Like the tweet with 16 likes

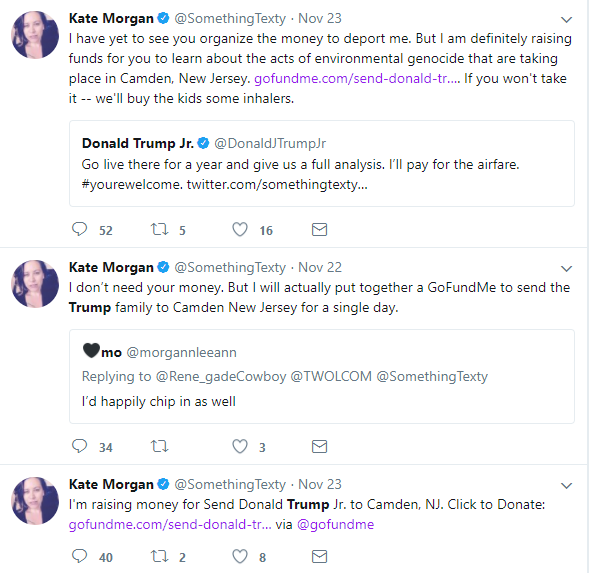(x=240, y=229)
